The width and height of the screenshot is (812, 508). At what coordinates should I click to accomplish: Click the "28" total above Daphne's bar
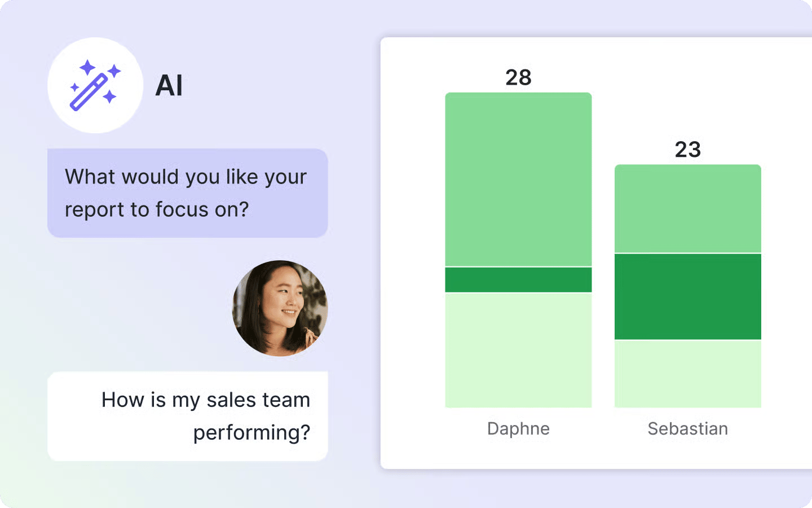click(x=518, y=77)
